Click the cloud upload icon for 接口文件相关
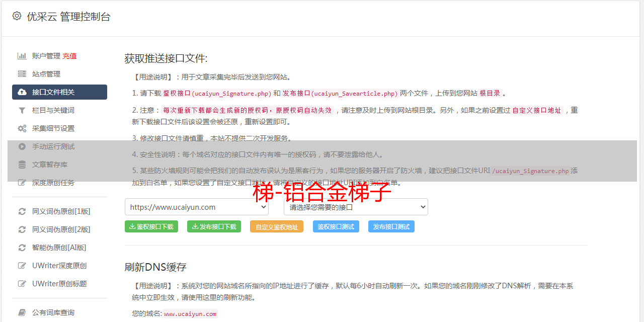 pos(22,92)
